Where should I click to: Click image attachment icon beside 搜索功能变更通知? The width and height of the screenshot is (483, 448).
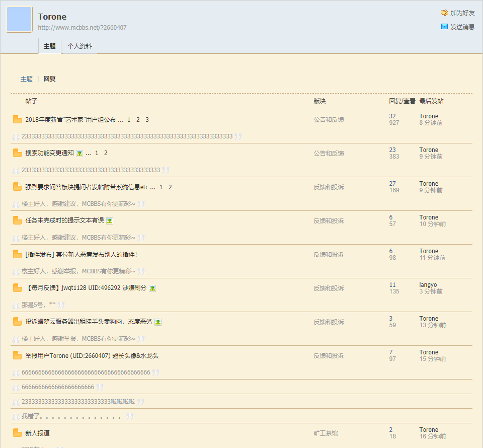pos(79,154)
